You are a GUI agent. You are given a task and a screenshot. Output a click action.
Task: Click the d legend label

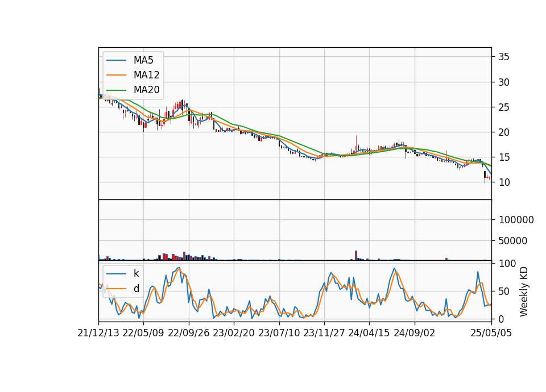click(136, 289)
